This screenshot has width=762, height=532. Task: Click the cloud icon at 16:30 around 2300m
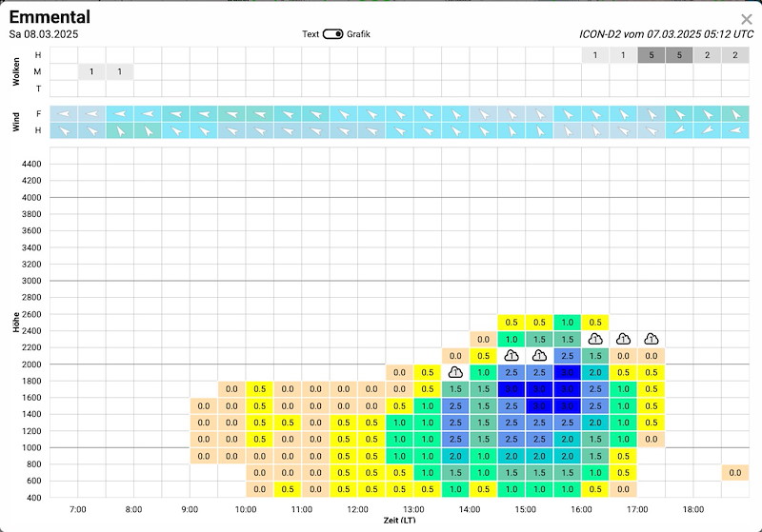click(x=624, y=339)
